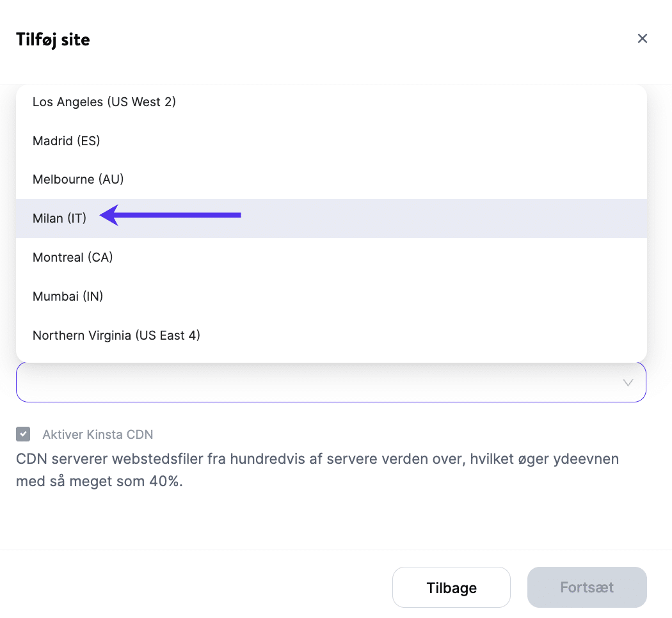Pick Melbourne (AU) data center

coord(78,180)
